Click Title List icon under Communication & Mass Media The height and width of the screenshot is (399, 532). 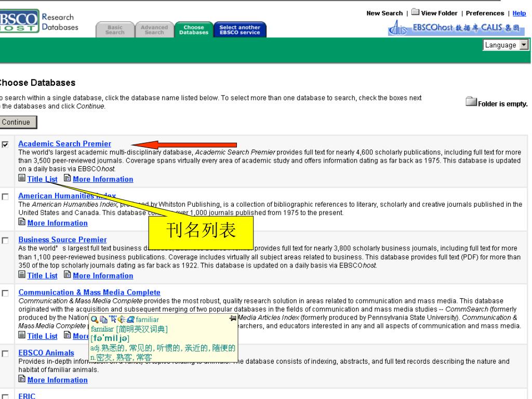coord(22,335)
